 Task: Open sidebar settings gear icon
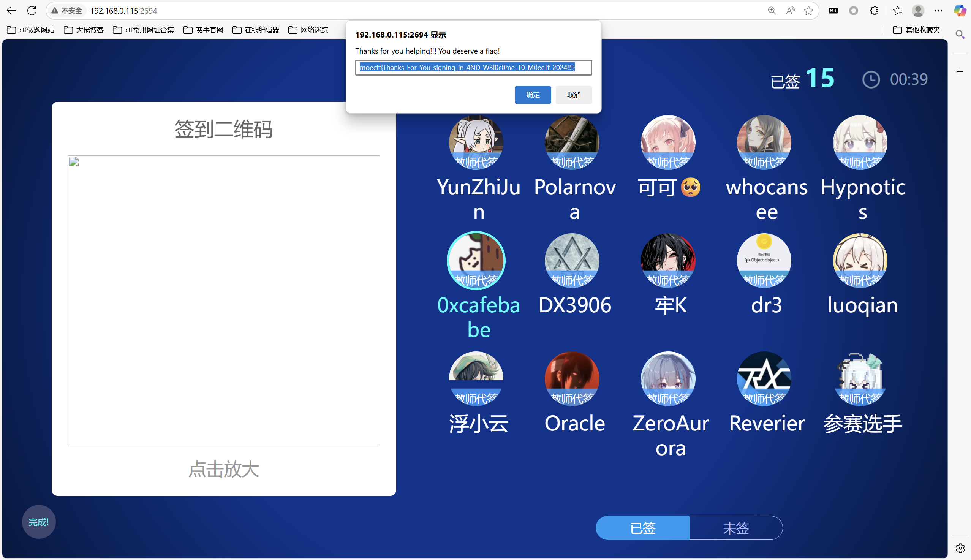pyautogui.click(x=960, y=548)
